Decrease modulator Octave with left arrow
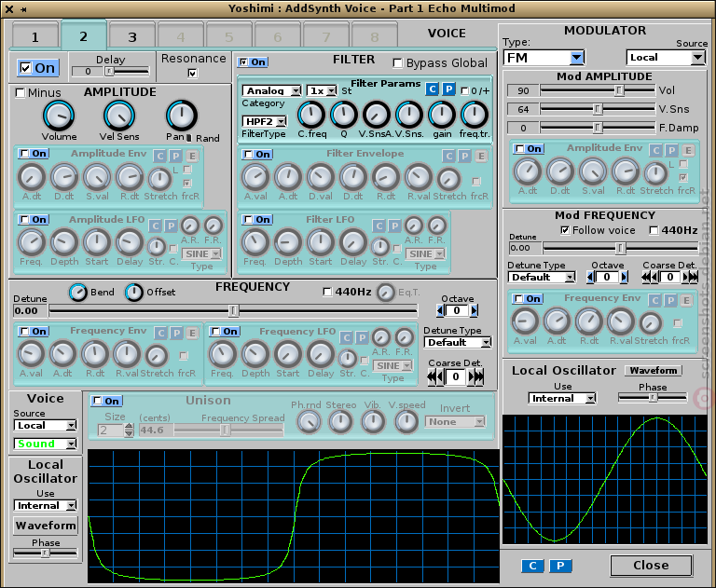Viewport: 716px width, 588px height. pos(591,277)
